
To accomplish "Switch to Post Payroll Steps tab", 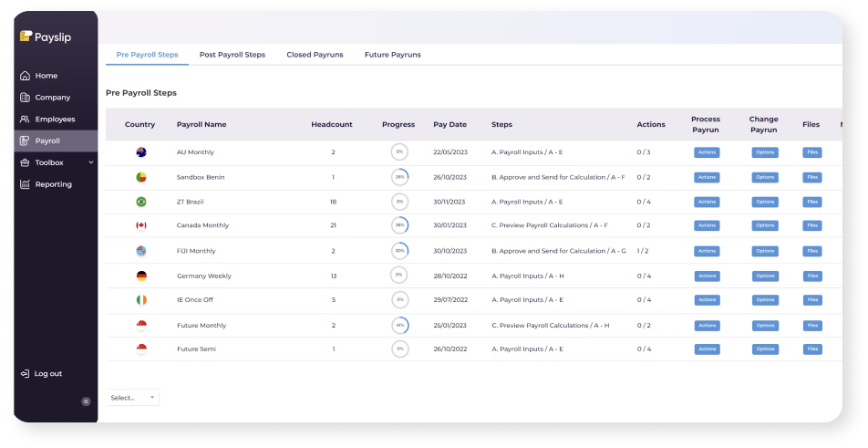I will (x=232, y=55).
